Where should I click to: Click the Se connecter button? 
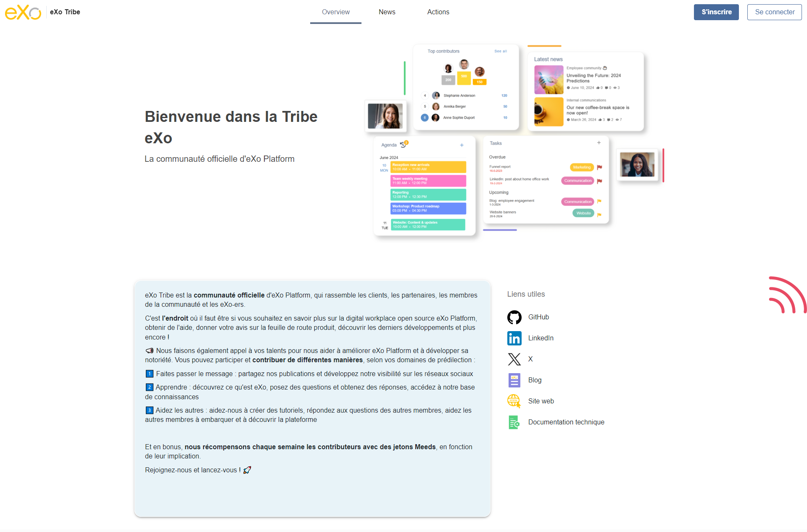tap(774, 12)
